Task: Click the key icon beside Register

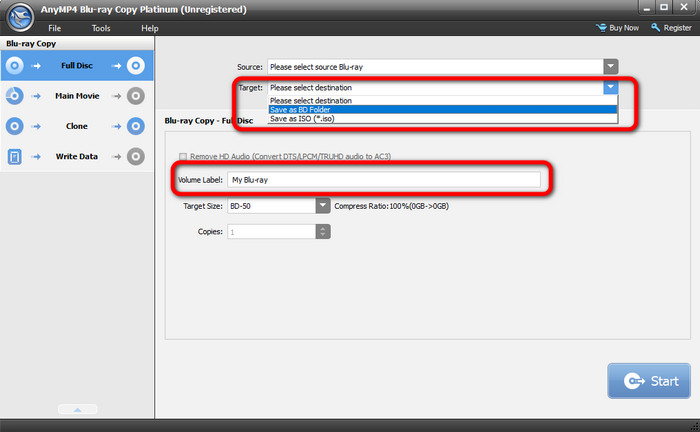Action: (655, 28)
